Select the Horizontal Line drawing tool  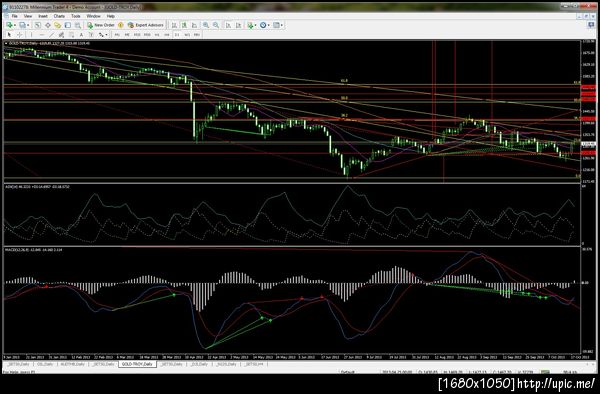pos(42,35)
